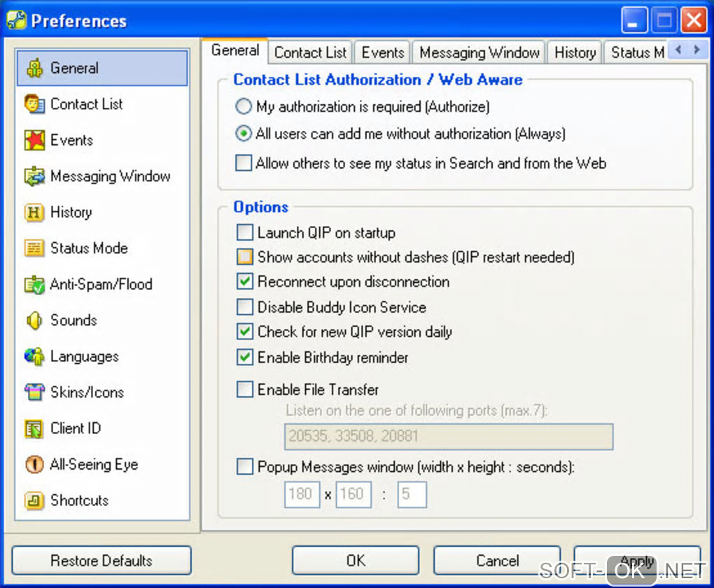Check 'Allow others to see my status'
Image resolution: width=714 pixels, height=588 pixels.
click(x=243, y=162)
